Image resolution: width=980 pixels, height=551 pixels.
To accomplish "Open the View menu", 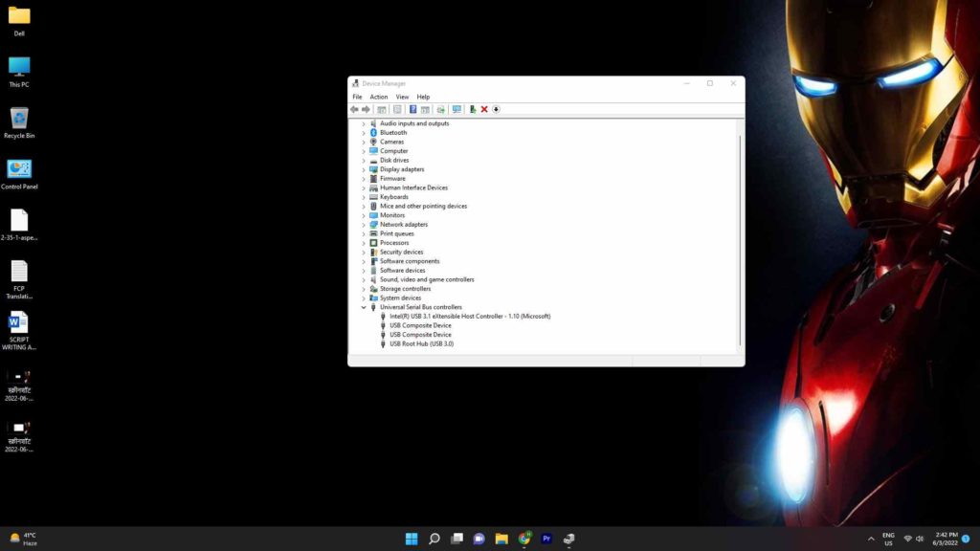I will 402,97.
